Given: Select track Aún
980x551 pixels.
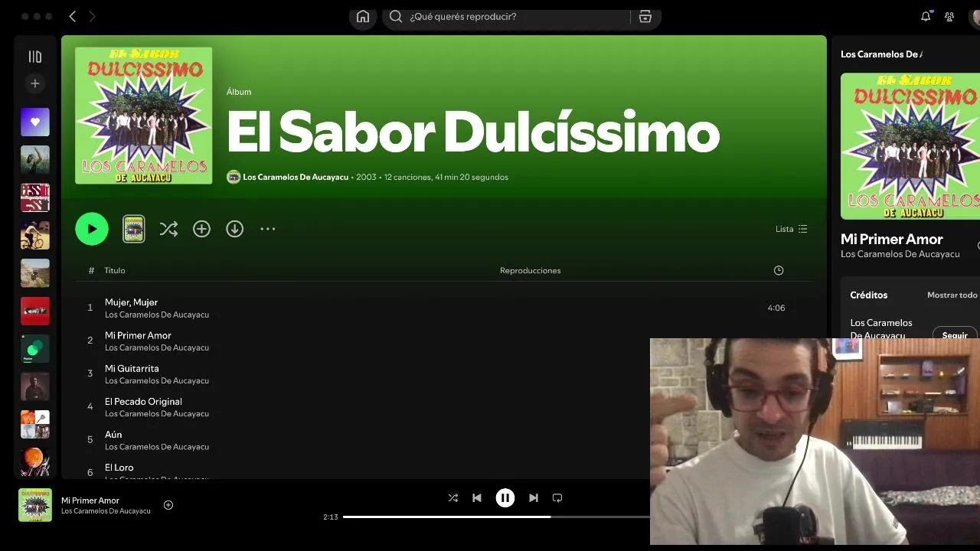Looking at the screenshot, I should 113,434.
